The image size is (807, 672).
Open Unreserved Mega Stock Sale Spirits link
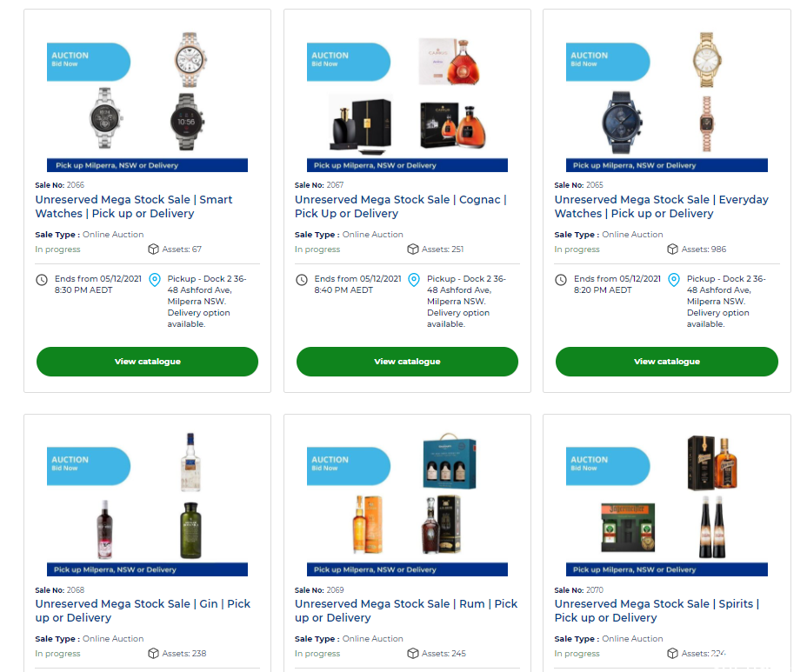tap(657, 610)
